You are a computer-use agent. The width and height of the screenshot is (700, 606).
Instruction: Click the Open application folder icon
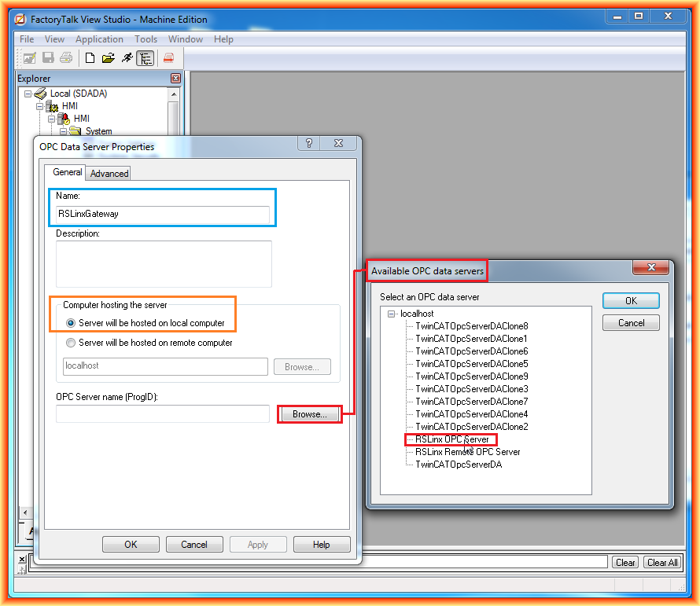click(109, 58)
